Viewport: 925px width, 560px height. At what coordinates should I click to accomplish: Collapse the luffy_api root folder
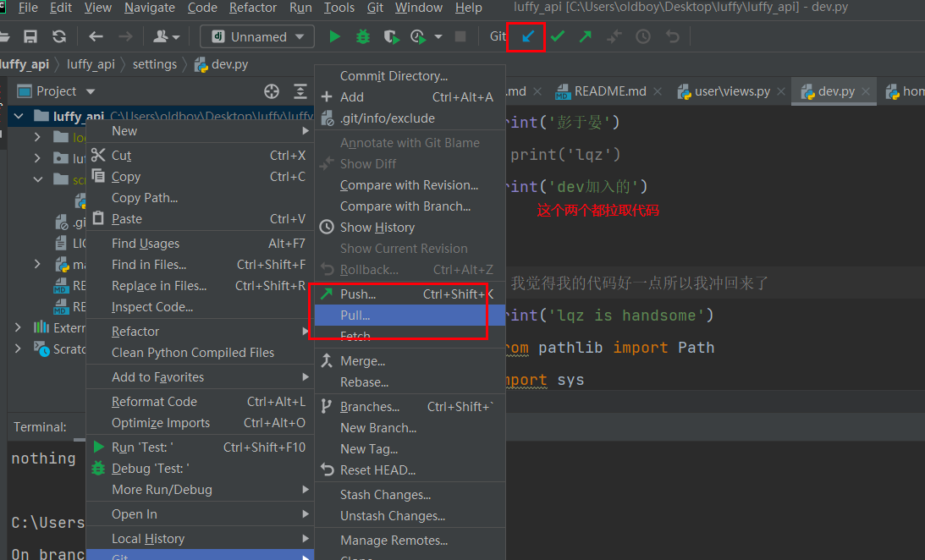tap(19, 116)
